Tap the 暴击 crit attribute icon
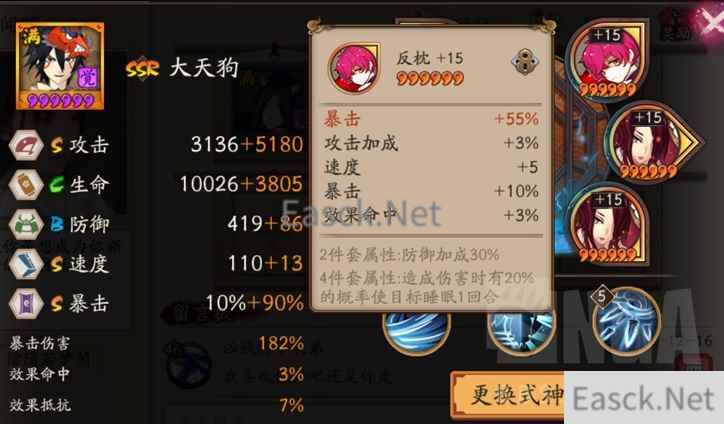This screenshot has width=724, height=424. point(27,304)
